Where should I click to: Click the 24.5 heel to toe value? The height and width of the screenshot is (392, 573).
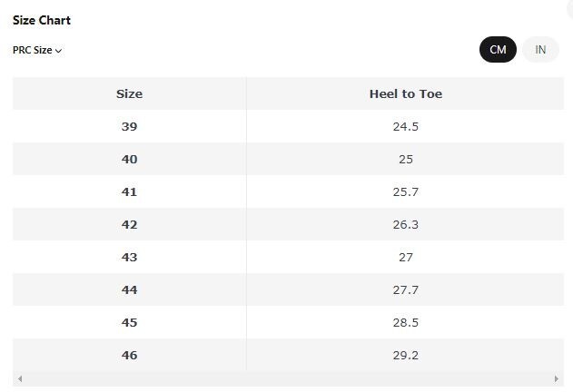click(x=405, y=126)
